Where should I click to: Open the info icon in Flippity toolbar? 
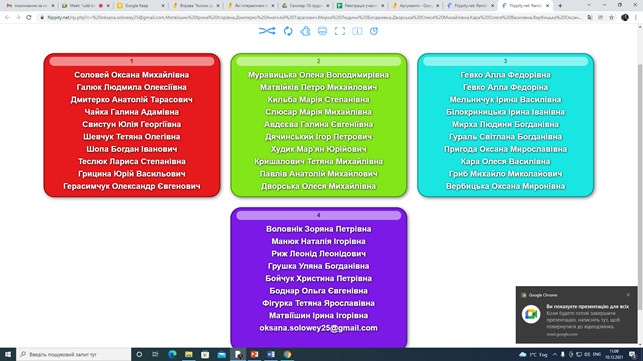[x=357, y=31]
